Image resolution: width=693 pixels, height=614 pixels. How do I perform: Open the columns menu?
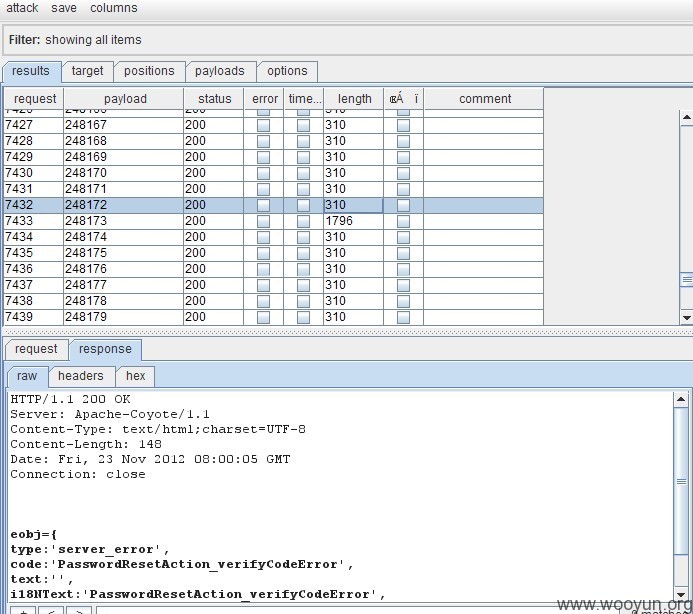point(114,8)
